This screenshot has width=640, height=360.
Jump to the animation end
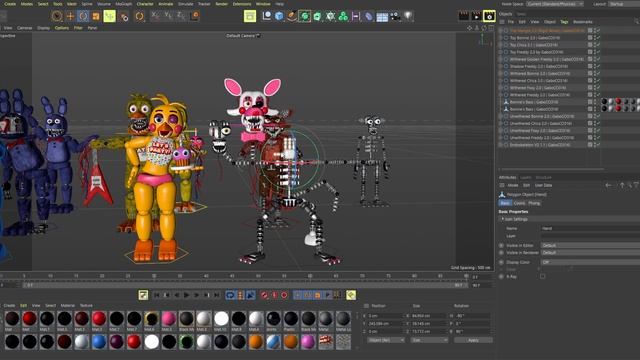pos(217,295)
